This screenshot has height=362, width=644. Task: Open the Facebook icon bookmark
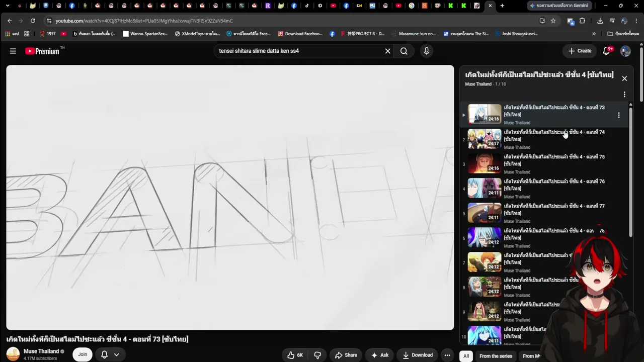pyautogui.click(x=332, y=34)
